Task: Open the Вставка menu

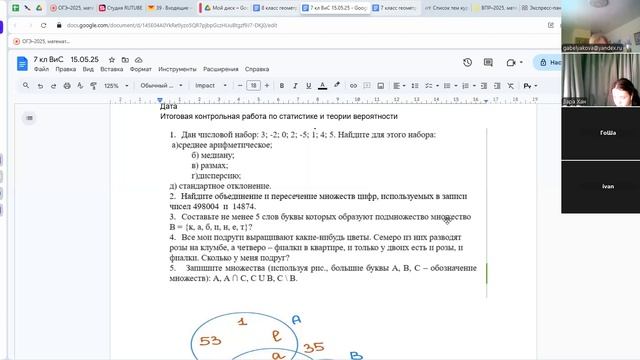Action: (x=112, y=69)
